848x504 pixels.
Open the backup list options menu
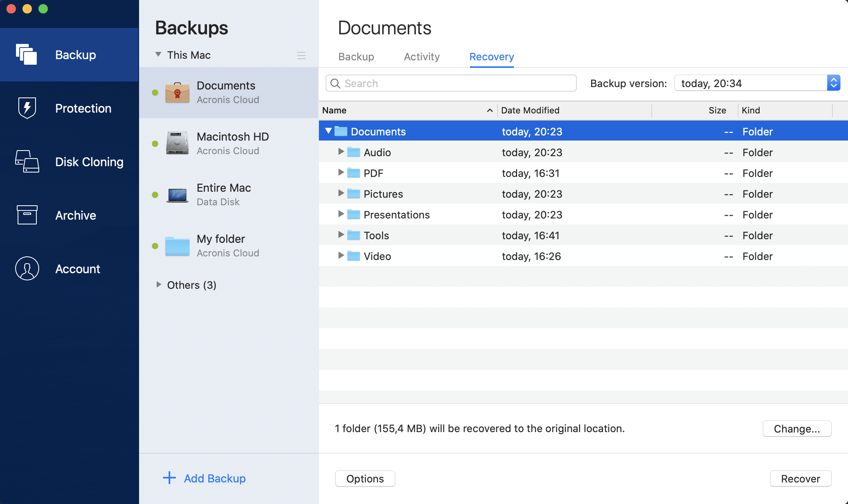point(301,56)
